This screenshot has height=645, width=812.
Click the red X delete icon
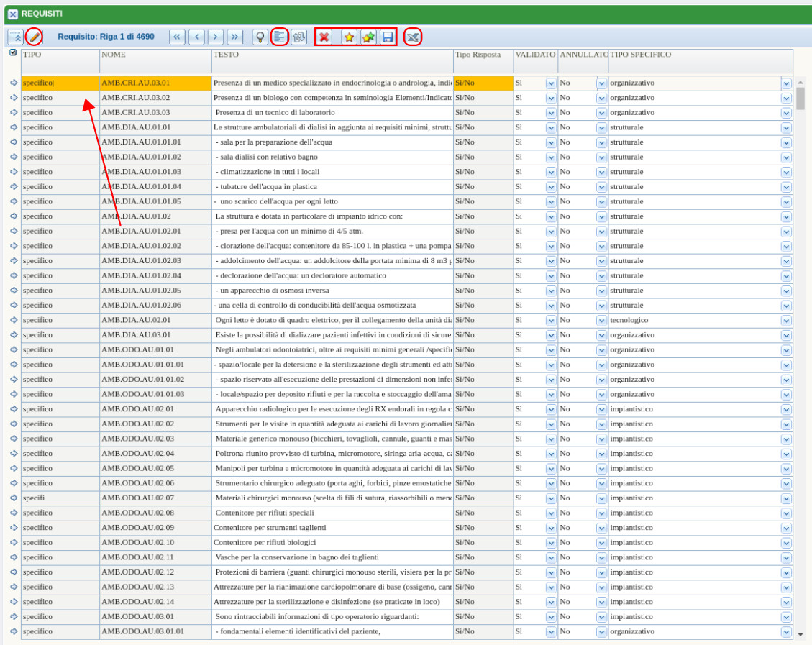pyautogui.click(x=324, y=37)
